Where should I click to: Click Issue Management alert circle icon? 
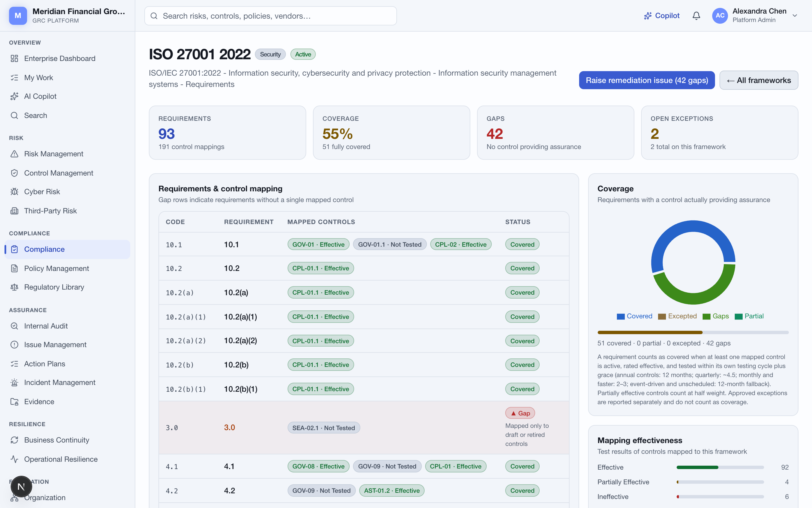[x=14, y=345]
